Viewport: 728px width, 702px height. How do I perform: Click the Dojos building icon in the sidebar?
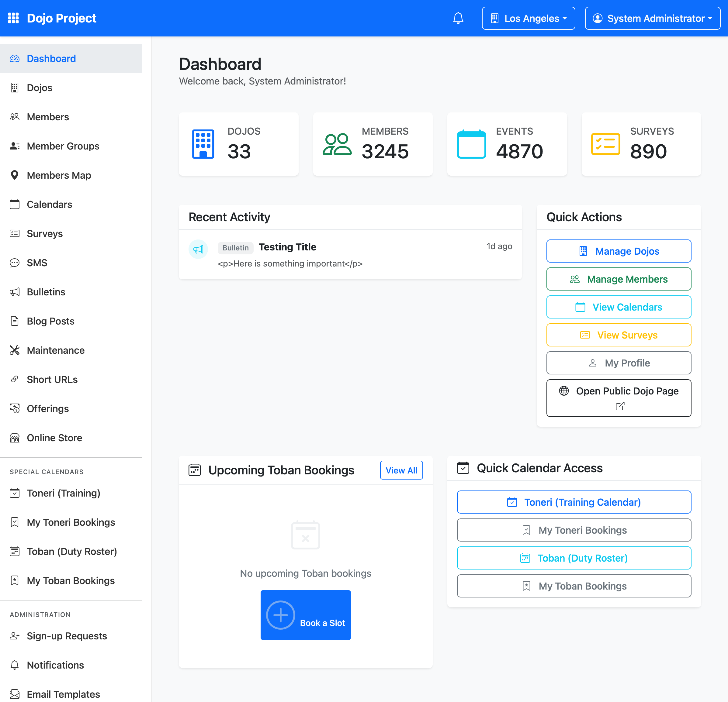15,88
